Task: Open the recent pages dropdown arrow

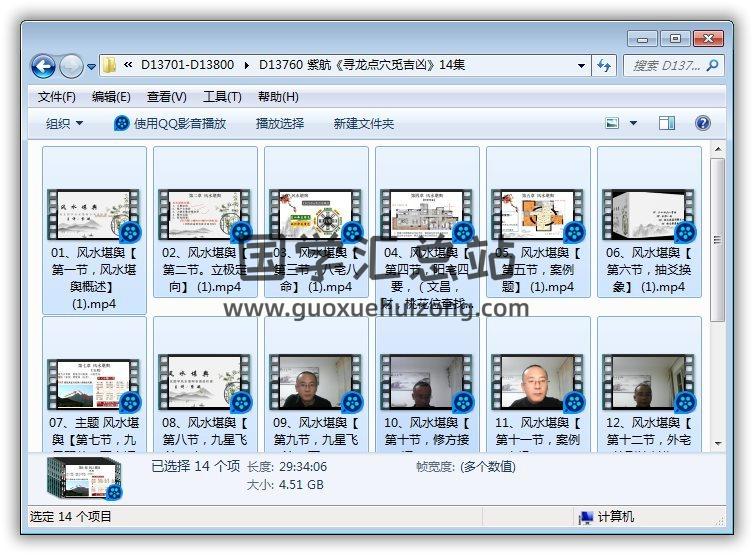Action: click(92, 67)
